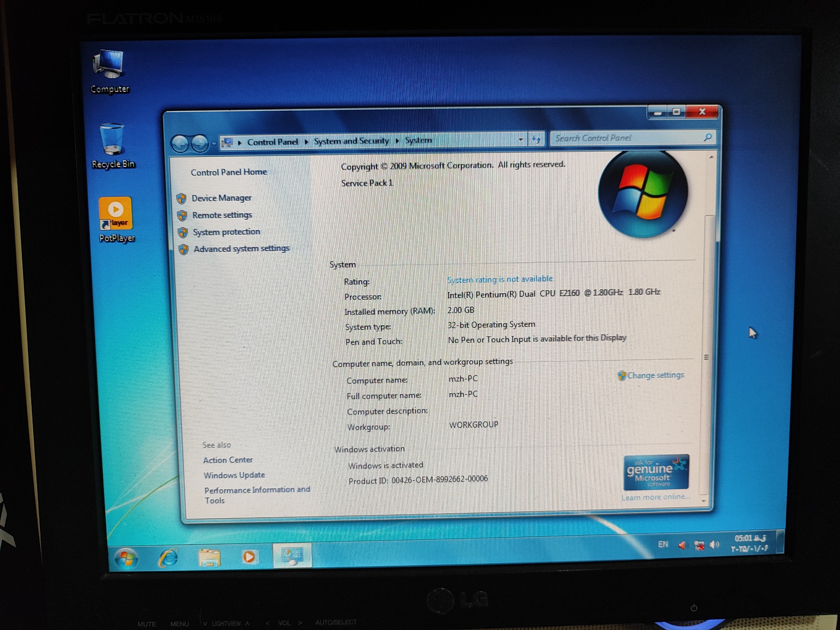Open System protection link
The height and width of the screenshot is (630, 840).
click(x=226, y=232)
